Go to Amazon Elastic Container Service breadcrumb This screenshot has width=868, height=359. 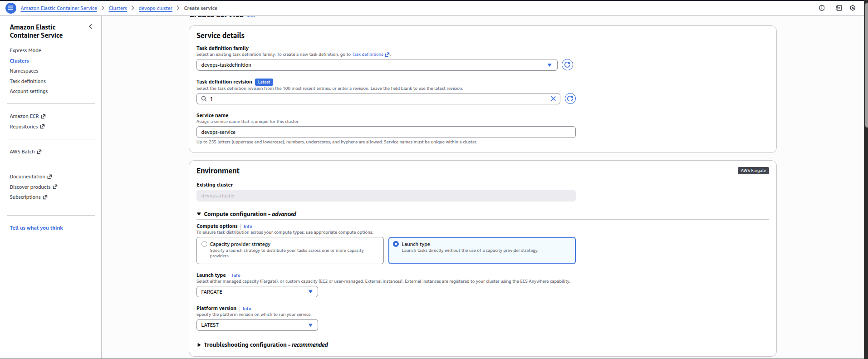[x=59, y=8]
